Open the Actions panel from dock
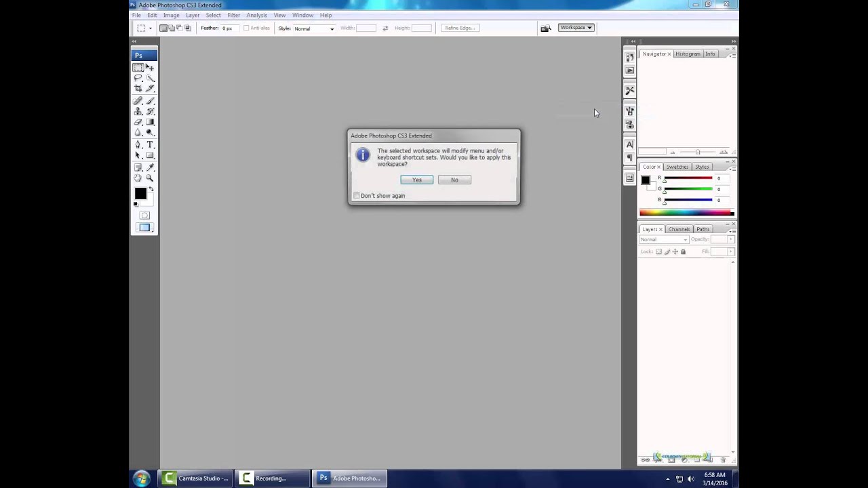 (630, 70)
